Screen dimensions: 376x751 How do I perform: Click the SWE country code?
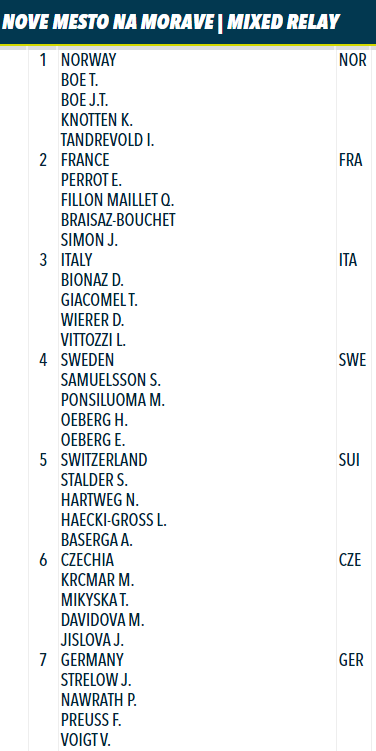coord(352,360)
